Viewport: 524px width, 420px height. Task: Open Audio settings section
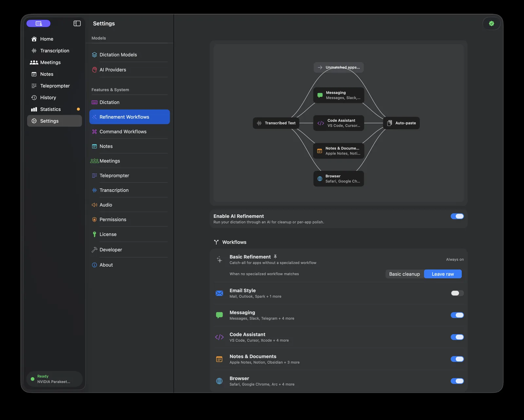click(129, 205)
